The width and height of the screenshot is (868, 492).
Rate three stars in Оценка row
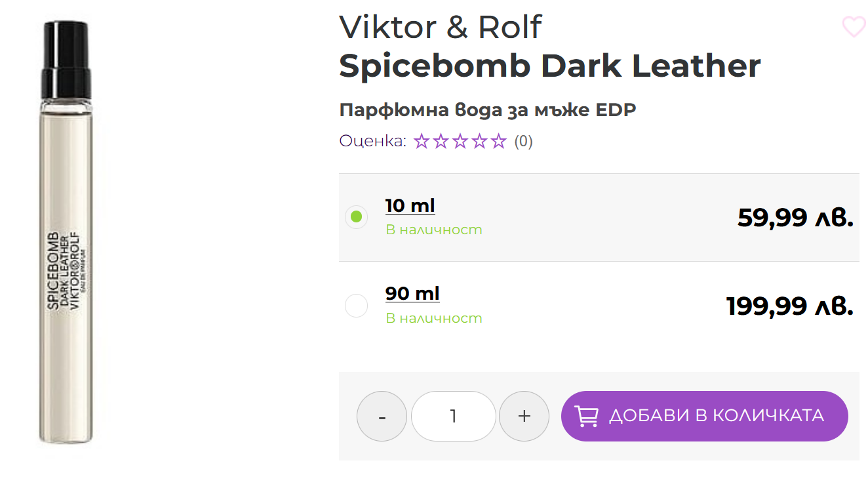tap(460, 141)
